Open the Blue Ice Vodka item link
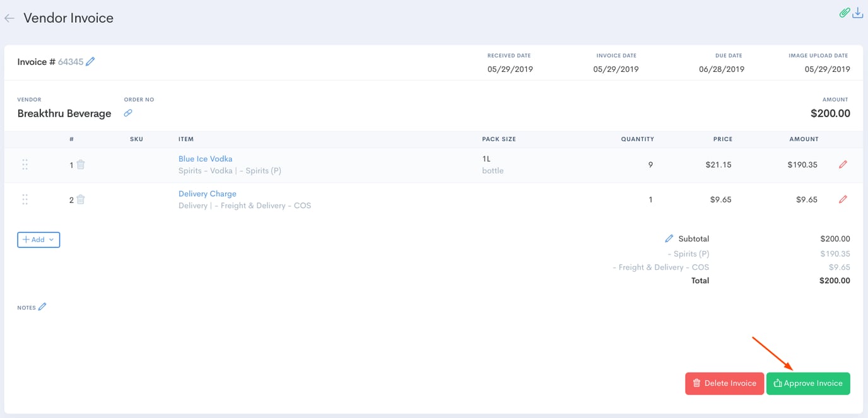Screen dimensions: 868x418 pos(206,158)
